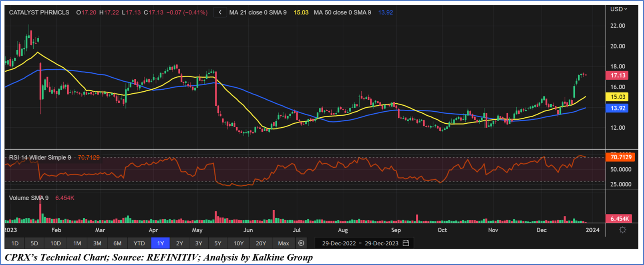Click the 12.00 price axis label

click(618, 128)
